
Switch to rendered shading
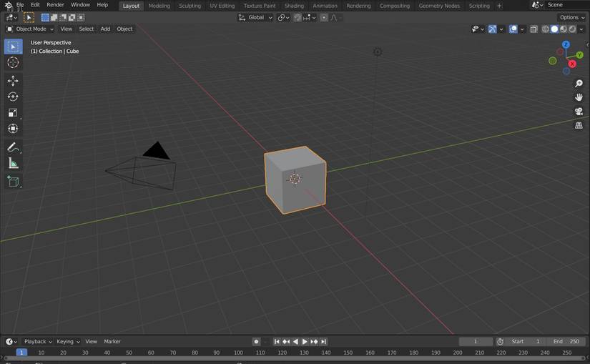pos(572,29)
